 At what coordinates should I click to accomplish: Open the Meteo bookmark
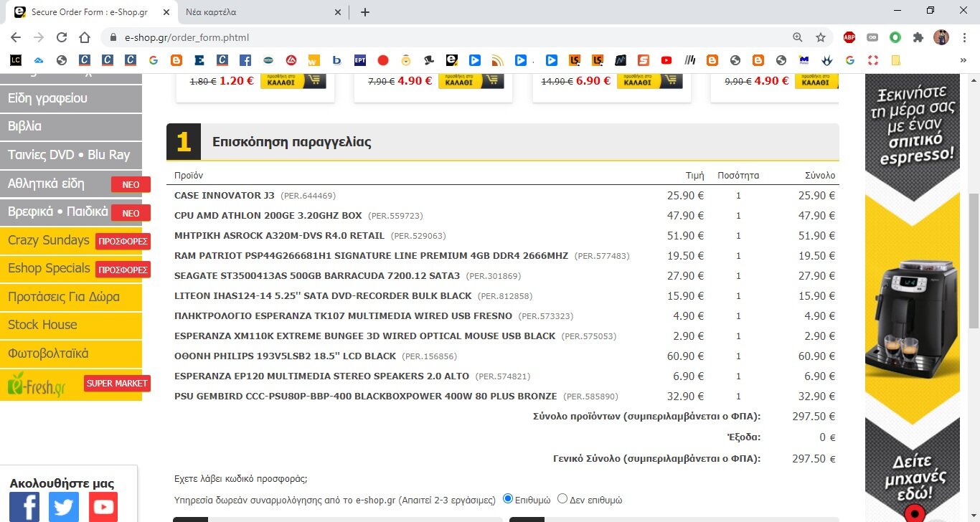tap(804, 61)
